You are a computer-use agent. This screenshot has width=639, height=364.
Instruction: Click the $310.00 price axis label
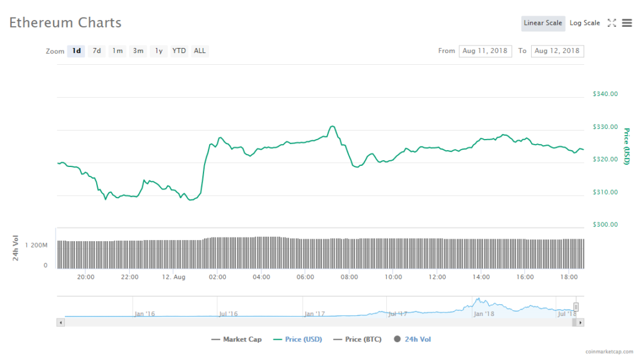(605, 192)
